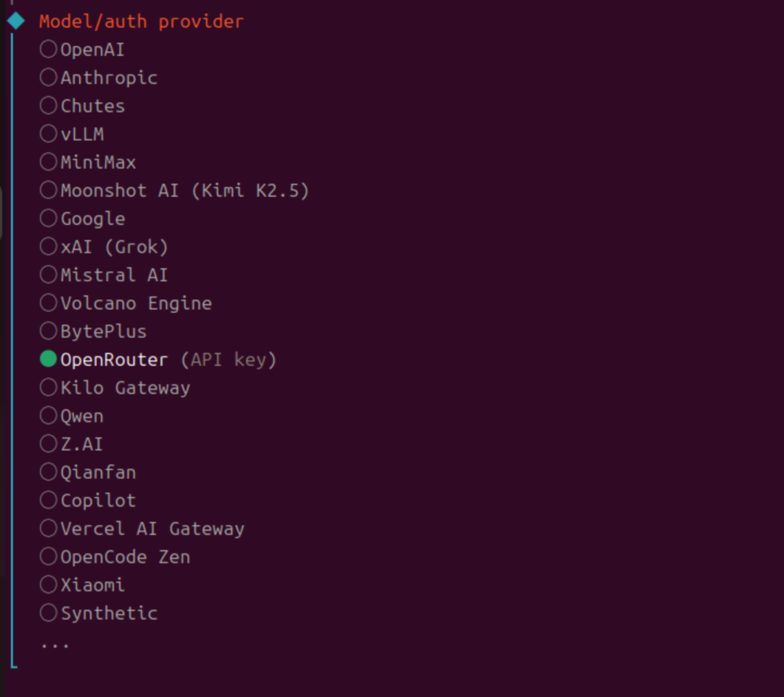Select the BytePlus radio button
This screenshot has height=697, width=784.
(x=49, y=331)
